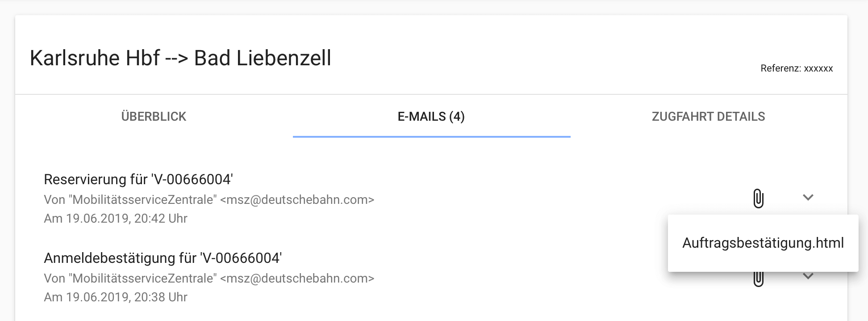Click the blue underline below the active tab
This screenshot has width=868, height=321.
tap(431, 136)
